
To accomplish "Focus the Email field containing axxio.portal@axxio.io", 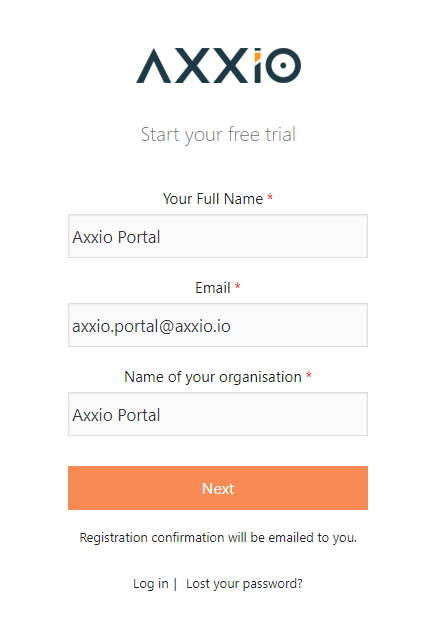I will pyautogui.click(x=218, y=325).
